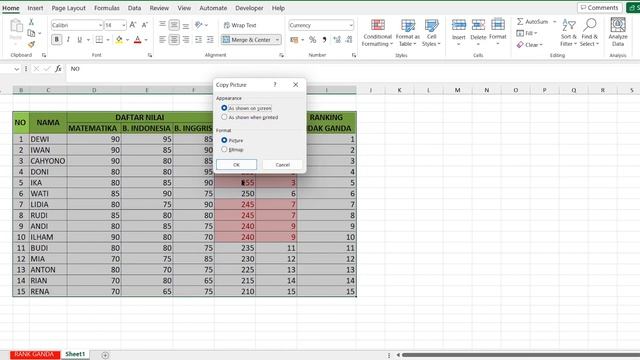Click the Top Align icon
Screen dimensions: 640x360
pyautogui.click(x=162, y=25)
